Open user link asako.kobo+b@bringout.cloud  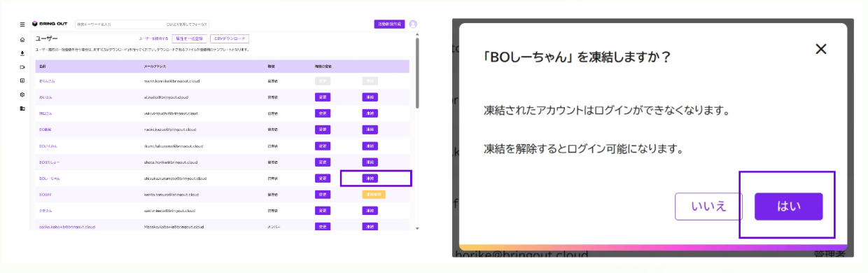67,227
